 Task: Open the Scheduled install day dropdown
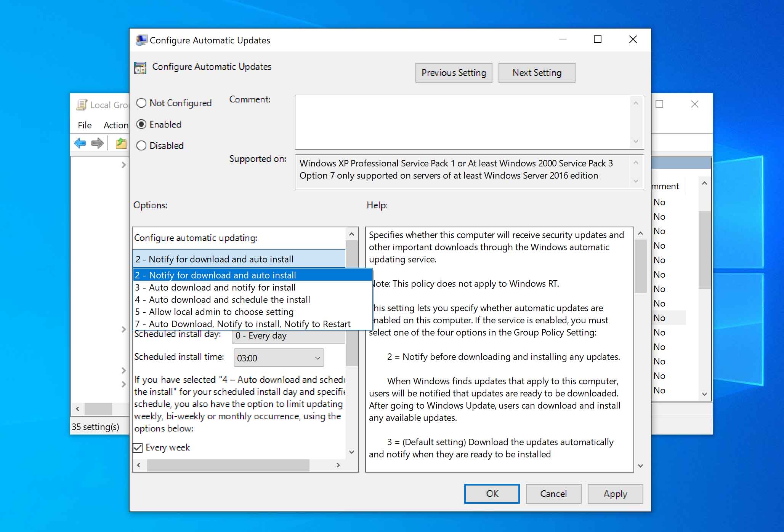(x=289, y=335)
